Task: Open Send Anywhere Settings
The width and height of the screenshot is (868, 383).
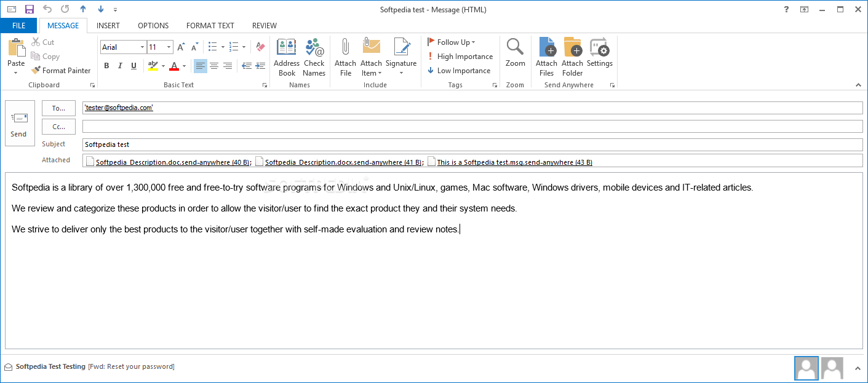Action: coord(599,53)
